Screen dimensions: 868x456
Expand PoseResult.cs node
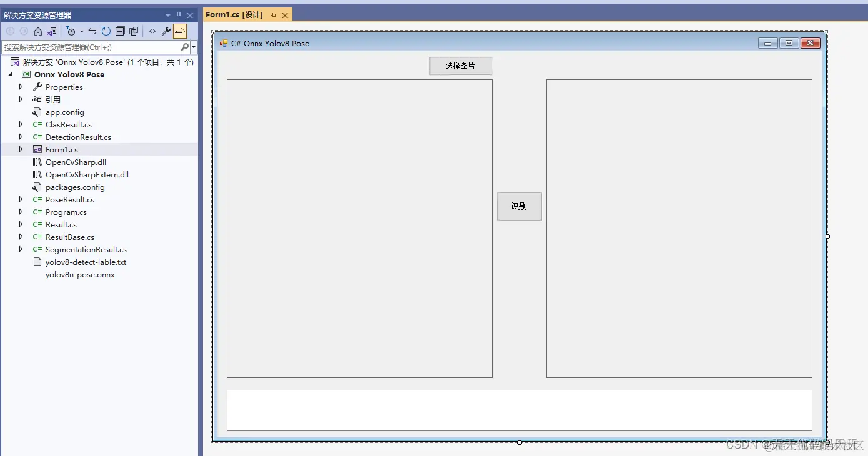[21, 199]
